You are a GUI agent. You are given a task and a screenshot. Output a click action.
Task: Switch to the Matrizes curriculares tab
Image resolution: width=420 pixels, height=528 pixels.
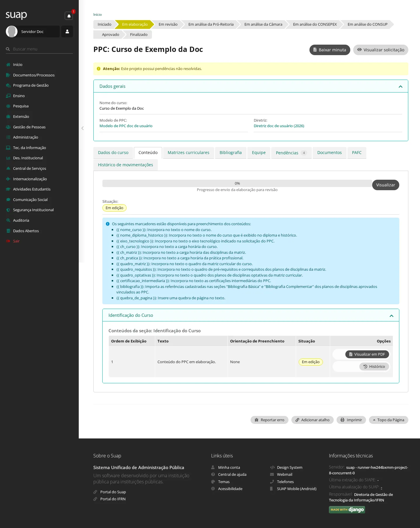188,153
